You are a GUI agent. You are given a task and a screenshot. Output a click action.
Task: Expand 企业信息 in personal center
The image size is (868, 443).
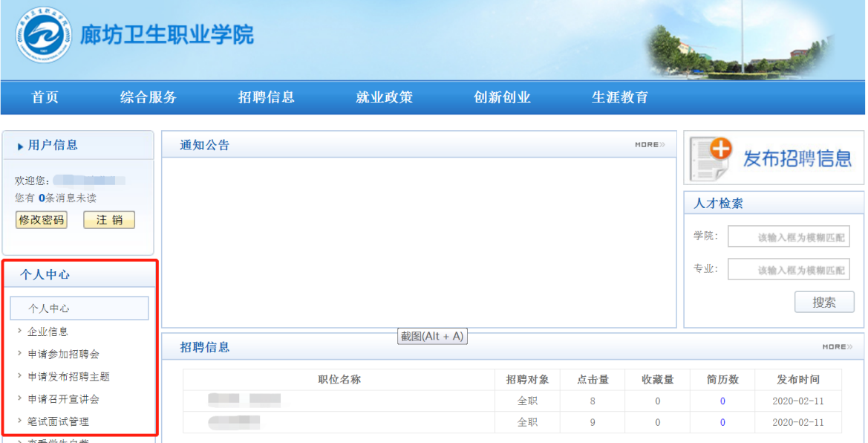pyautogui.click(x=48, y=332)
